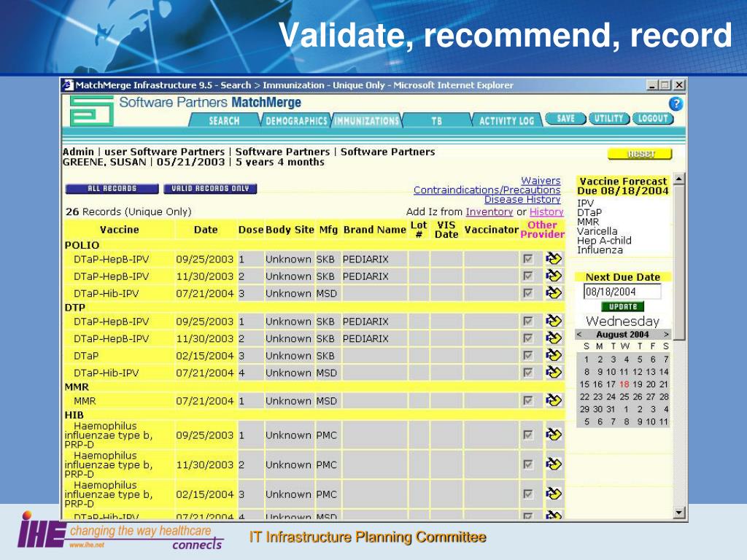Toggle Other Provider for DTP 09/25/2003
This screenshot has height=560, width=747.
(x=528, y=322)
